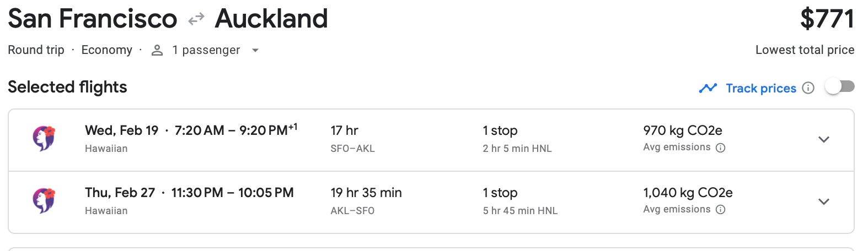This screenshot has height=251, width=868.
Task: Click the 2 hr 5 min HNL layover text
Action: [x=517, y=149]
